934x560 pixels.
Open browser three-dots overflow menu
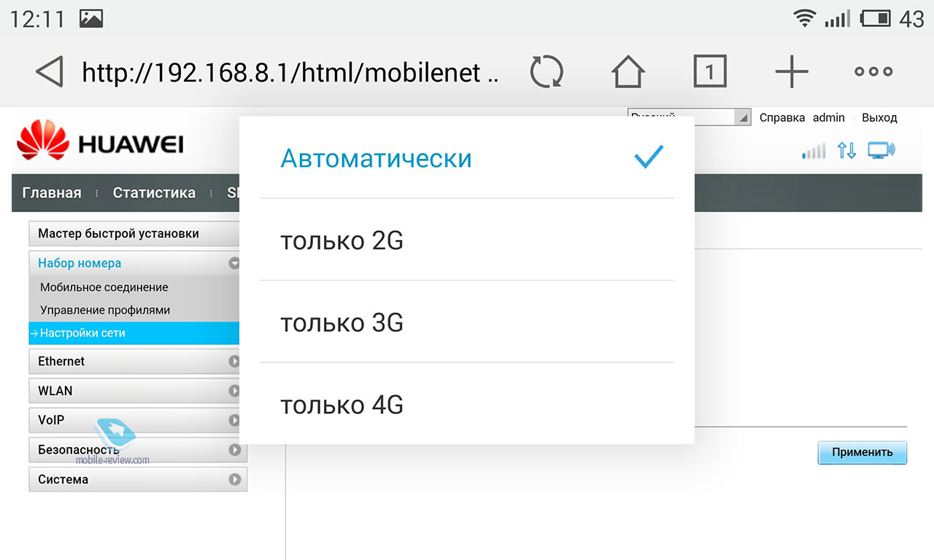pyautogui.click(x=873, y=71)
